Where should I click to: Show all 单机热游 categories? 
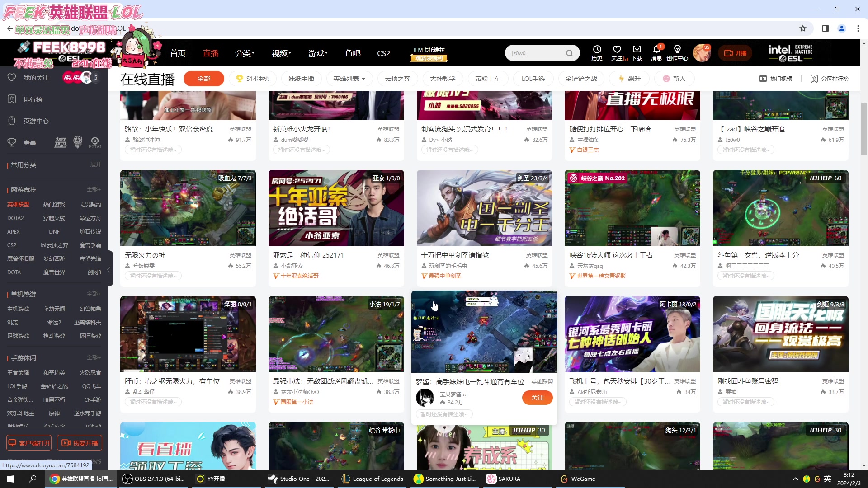[x=94, y=294]
